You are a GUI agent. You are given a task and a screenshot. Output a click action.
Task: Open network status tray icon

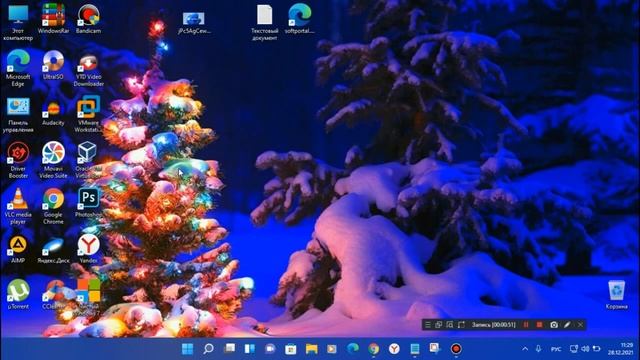point(573,349)
